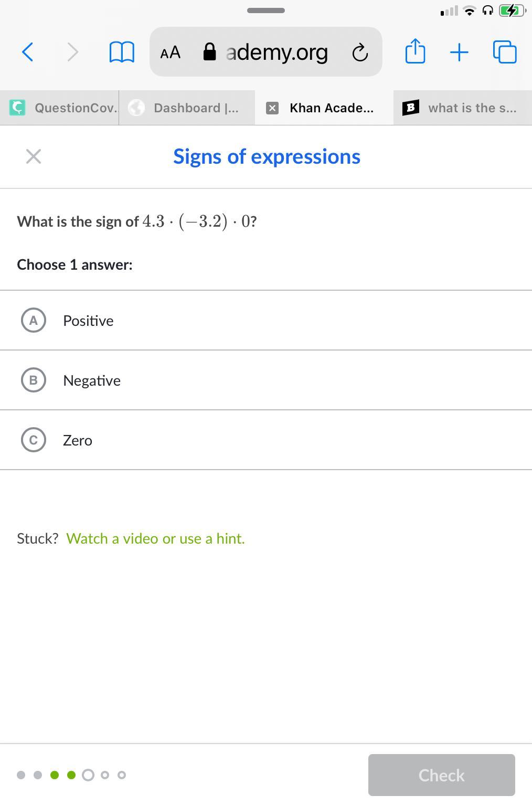Tap the address bar URL field
The height and width of the screenshot is (806, 532).
tap(276, 52)
